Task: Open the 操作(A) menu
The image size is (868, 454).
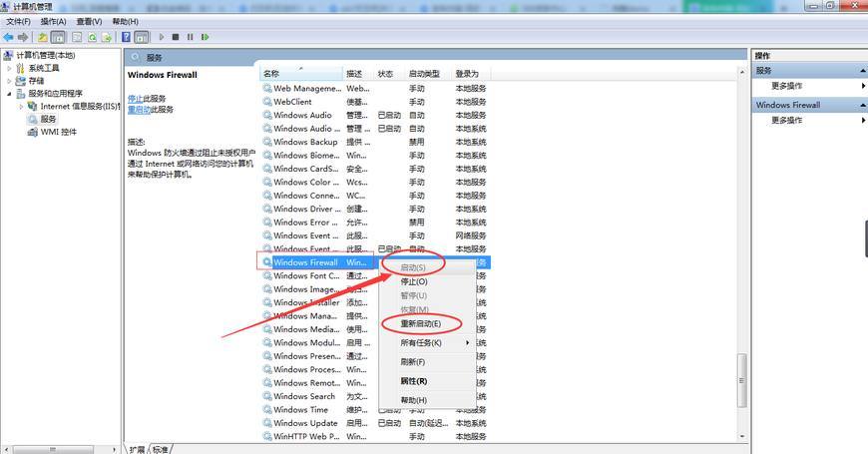Action: click(x=53, y=21)
